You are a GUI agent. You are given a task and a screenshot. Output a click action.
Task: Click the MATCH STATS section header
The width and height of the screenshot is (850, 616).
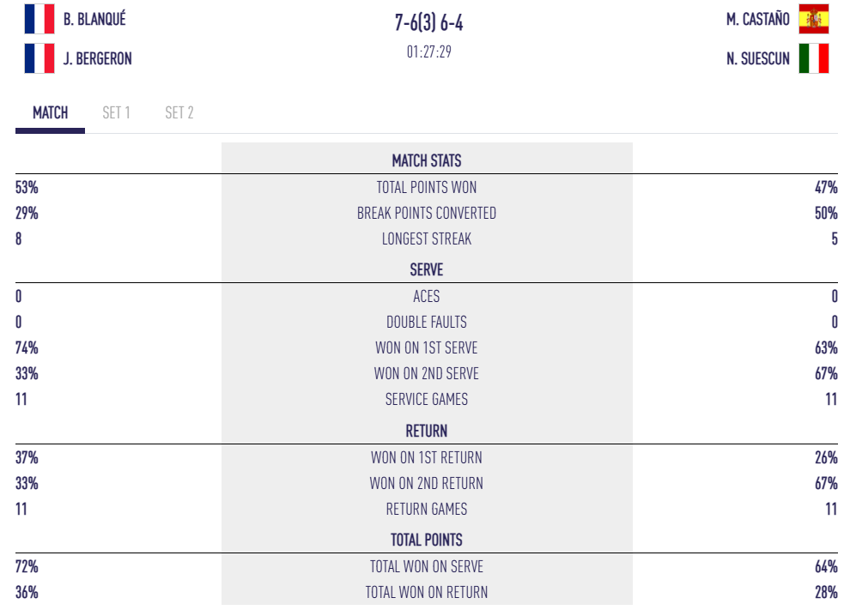[x=427, y=161]
